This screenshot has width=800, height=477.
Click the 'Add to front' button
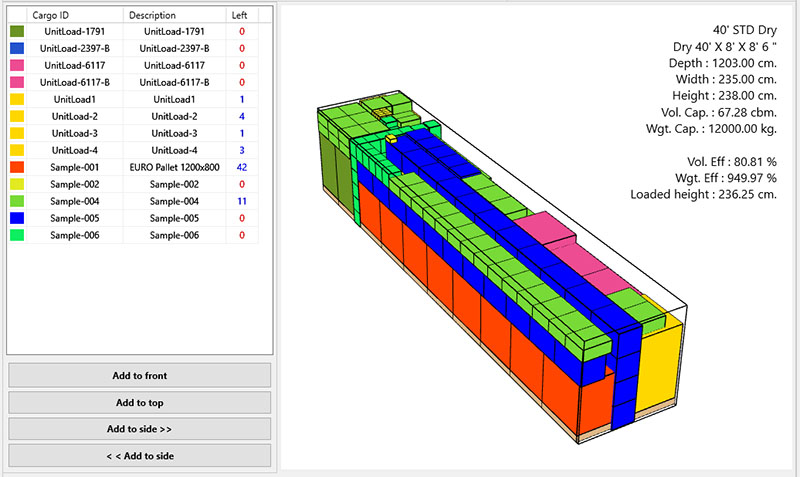(x=139, y=375)
